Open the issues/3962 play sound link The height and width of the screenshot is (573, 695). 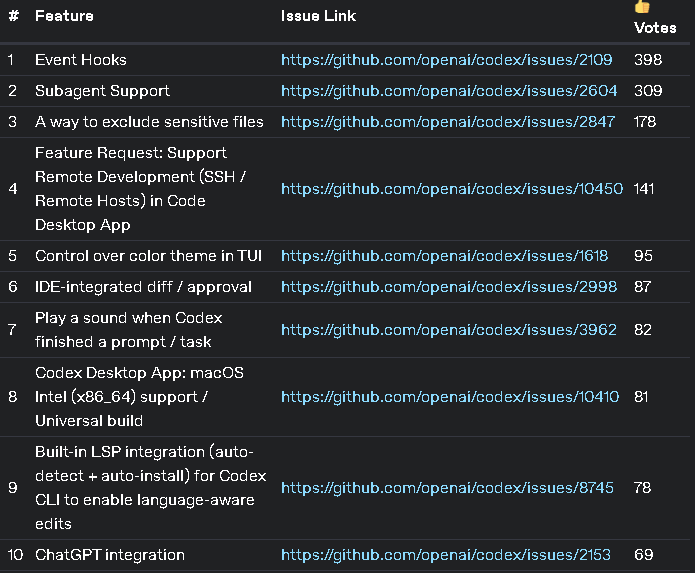[449, 330]
